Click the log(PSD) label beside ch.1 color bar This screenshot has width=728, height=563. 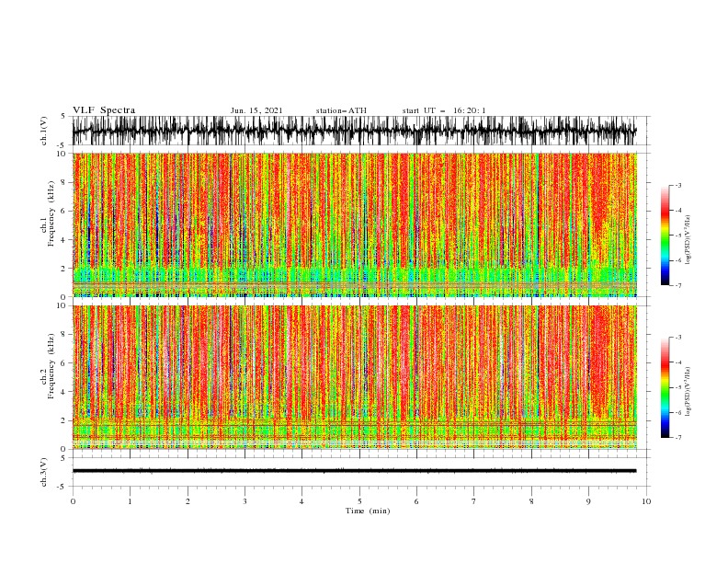pos(688,240)
